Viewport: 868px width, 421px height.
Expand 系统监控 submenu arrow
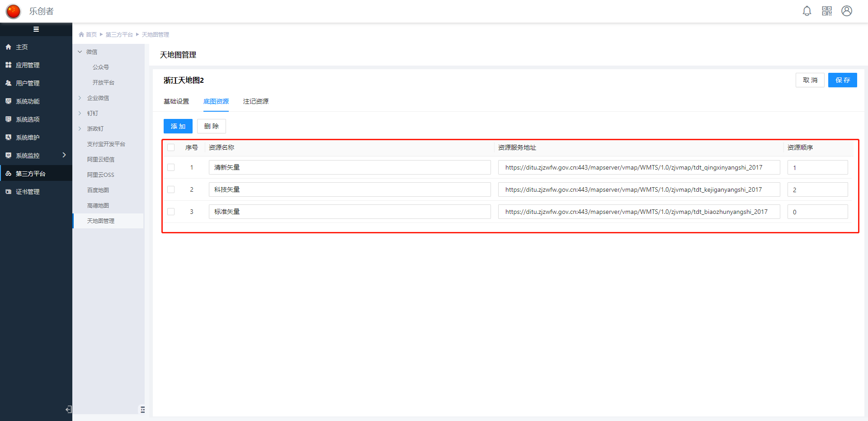pyautogui.click(x=64, y=155)
